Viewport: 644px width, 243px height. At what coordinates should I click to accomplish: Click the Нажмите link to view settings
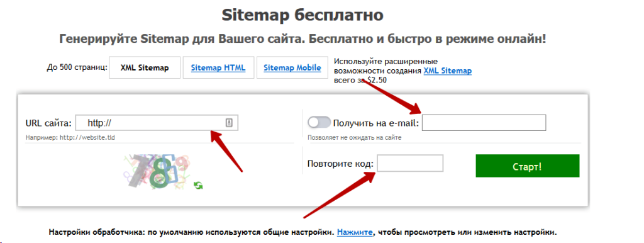pos(355,232)
